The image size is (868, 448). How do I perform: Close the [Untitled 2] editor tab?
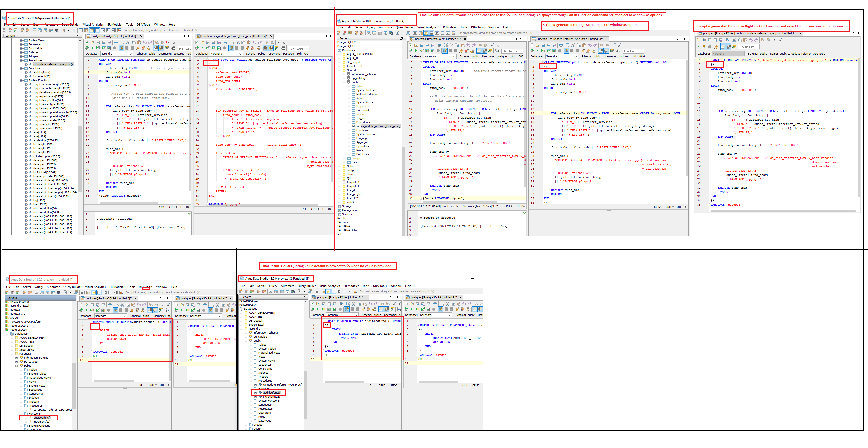pyautogui.click(x=141, y=36)
